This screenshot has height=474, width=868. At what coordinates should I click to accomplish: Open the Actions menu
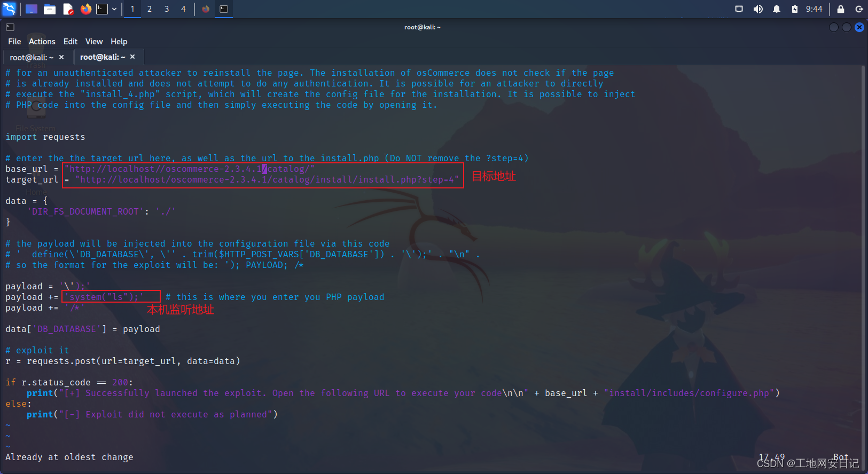click(x=42, y=42)
